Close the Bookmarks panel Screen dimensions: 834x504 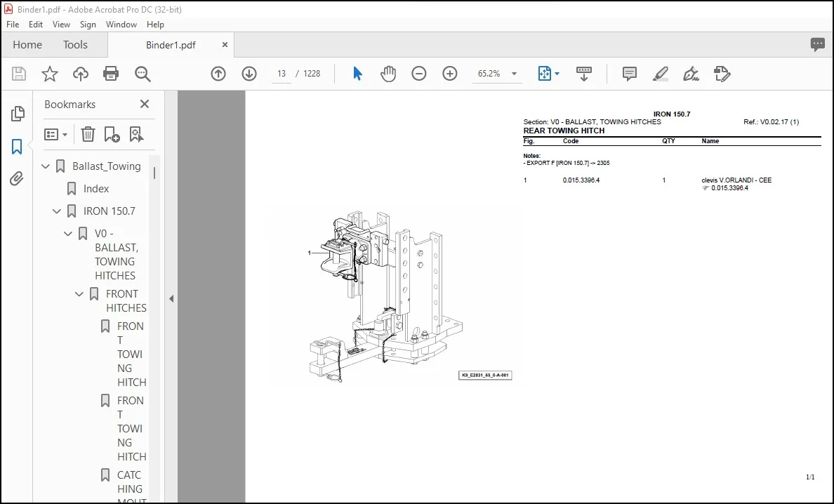point(145,104)
